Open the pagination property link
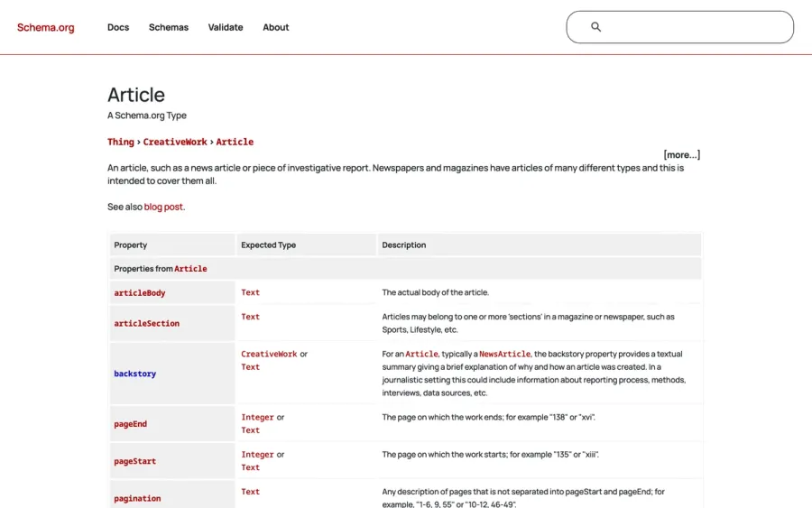Image resolution: width=812 pixels, height=508 pixels. pyautogui.click(x=137, y=499)
